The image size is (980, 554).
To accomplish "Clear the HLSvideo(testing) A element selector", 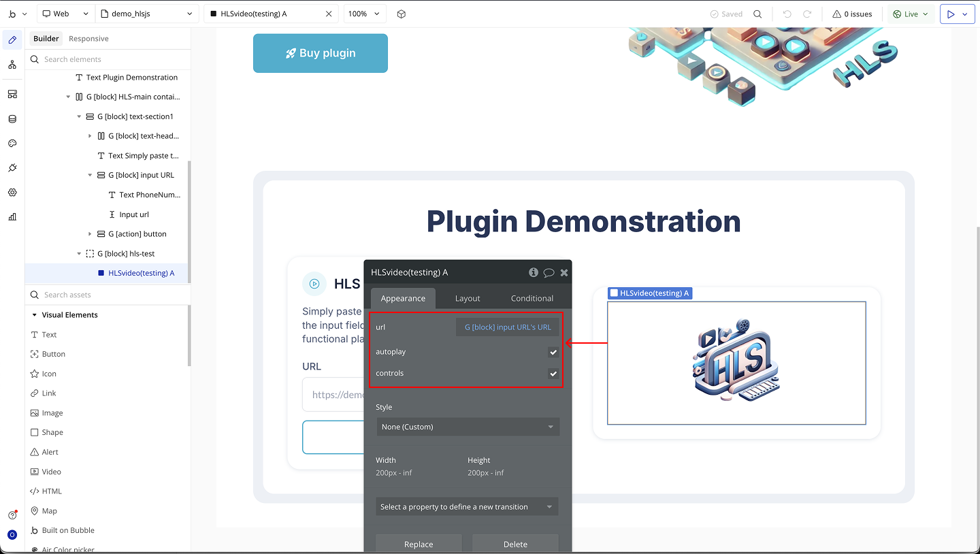I will pyautogui.click(x=328, y=14).
